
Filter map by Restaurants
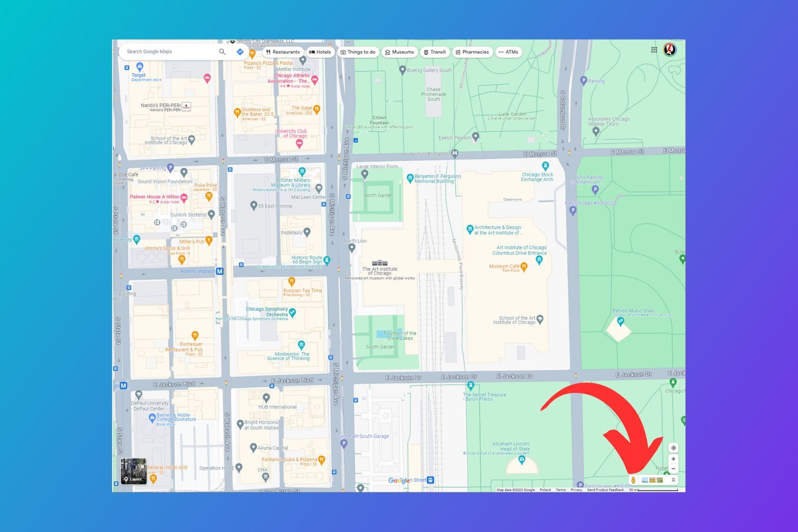coord(283,52)
